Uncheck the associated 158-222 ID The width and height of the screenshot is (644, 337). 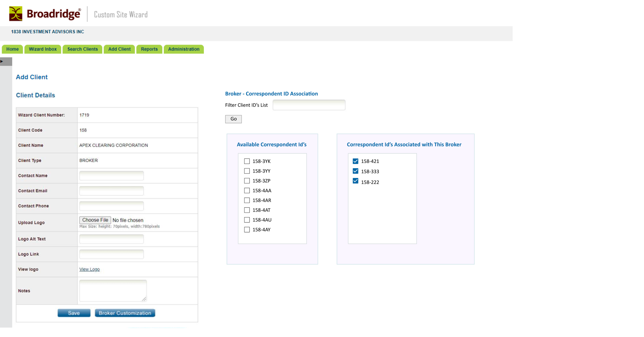click(x=355, y=181)
